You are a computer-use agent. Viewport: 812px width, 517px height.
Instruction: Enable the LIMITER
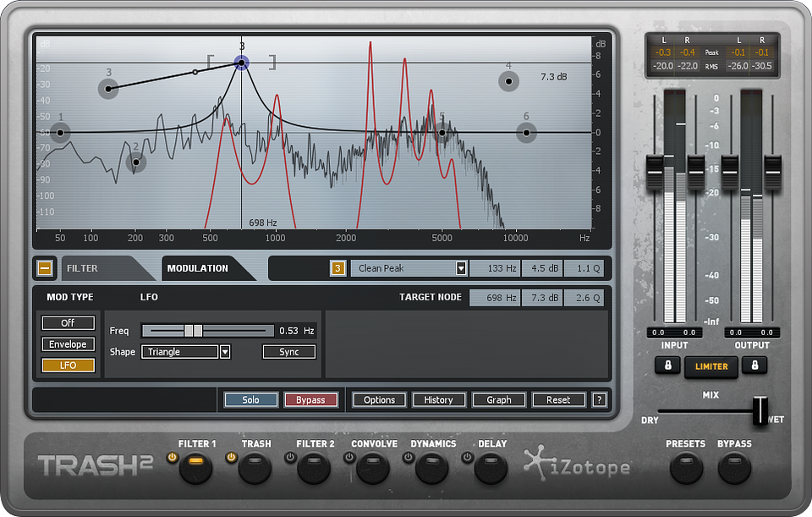(710, 367)
